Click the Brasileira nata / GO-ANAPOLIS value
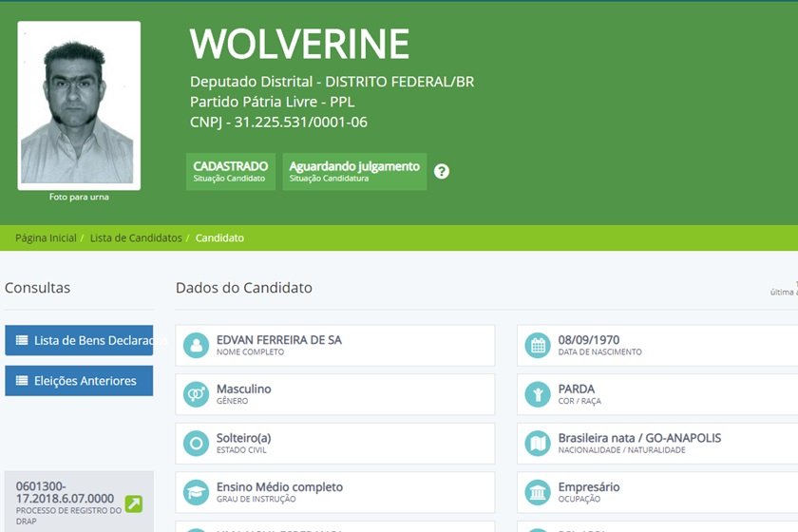The image size is (798, 532). (x=639, y=438)
